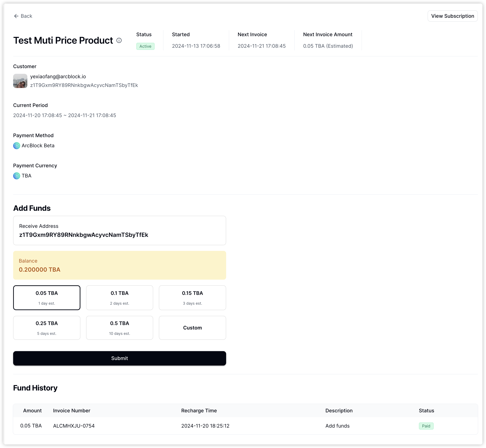Click the Active status badge
This screenshot has width=486, height=448.
pos(145,46)
